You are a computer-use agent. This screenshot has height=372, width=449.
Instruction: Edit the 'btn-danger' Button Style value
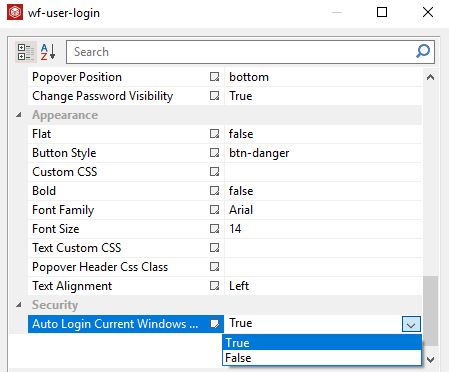coord(323,153)
